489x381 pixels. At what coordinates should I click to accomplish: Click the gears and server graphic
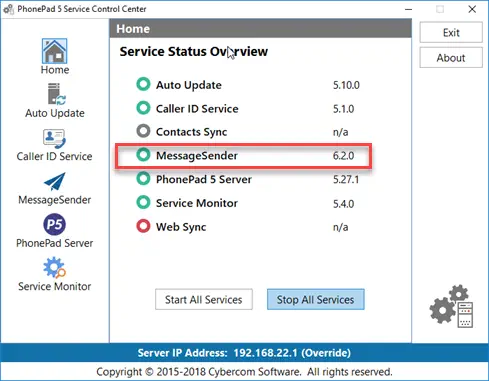coord(451,306)
